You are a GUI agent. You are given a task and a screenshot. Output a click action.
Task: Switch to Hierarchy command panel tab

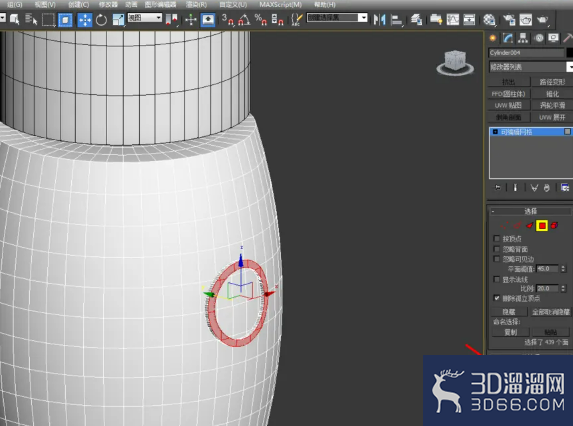pos(523,38)
